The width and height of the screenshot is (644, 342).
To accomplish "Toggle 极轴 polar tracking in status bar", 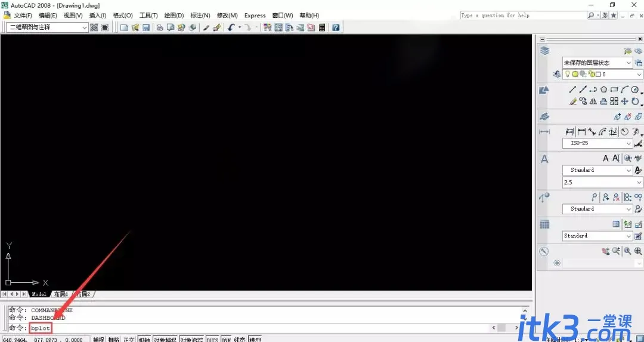I will pyautogui.click(x=144, y=340).
